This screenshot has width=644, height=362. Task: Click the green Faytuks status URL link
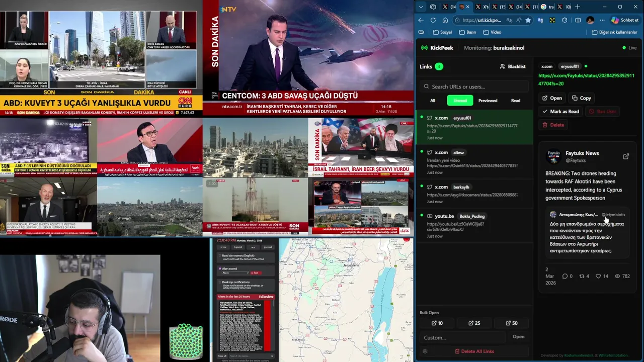(586, 79)
